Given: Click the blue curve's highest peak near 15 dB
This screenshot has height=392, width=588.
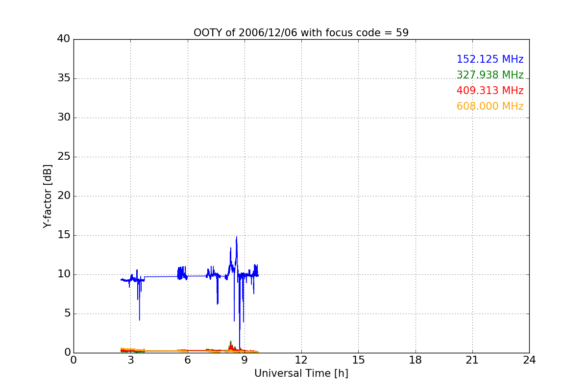Looking at the screenshot, I should pos(237,237).
